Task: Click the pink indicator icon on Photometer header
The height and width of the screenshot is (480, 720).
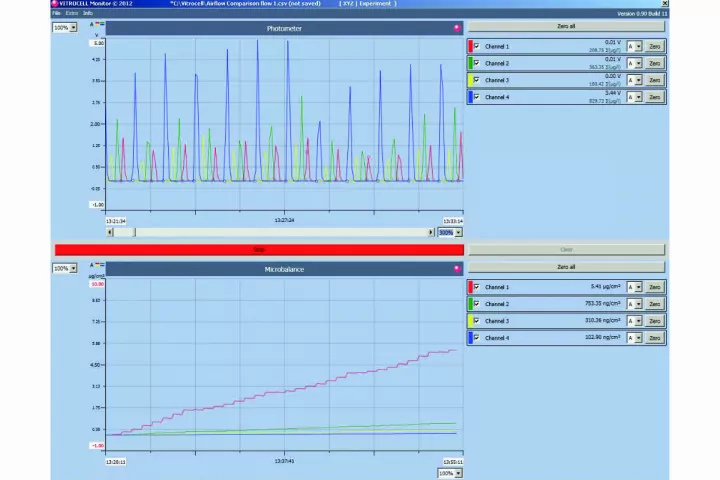Action: [457, 28]
